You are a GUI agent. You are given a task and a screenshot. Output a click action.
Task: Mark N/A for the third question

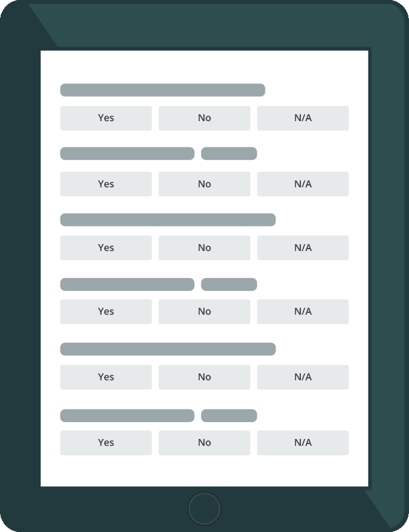303,248
